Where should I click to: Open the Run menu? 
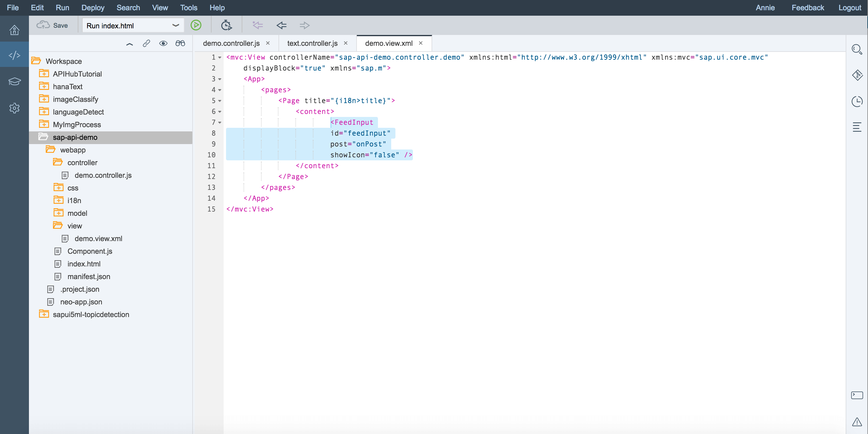point(62,8)
